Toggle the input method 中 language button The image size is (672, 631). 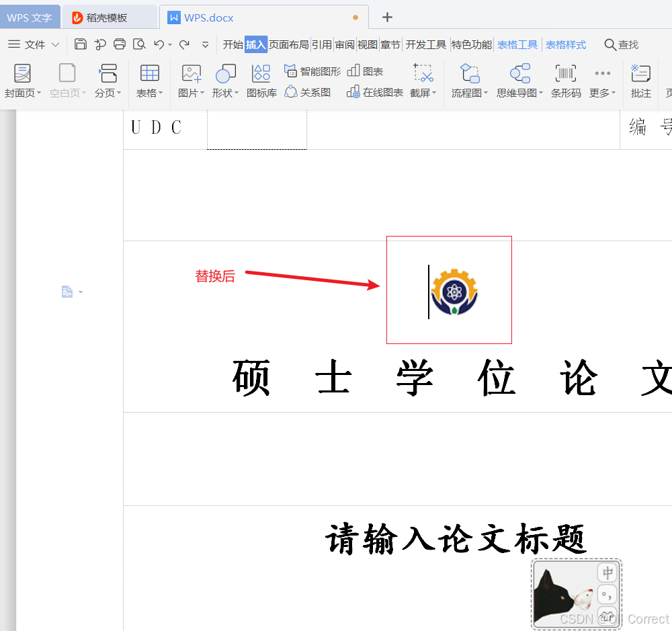coord(607,573)
